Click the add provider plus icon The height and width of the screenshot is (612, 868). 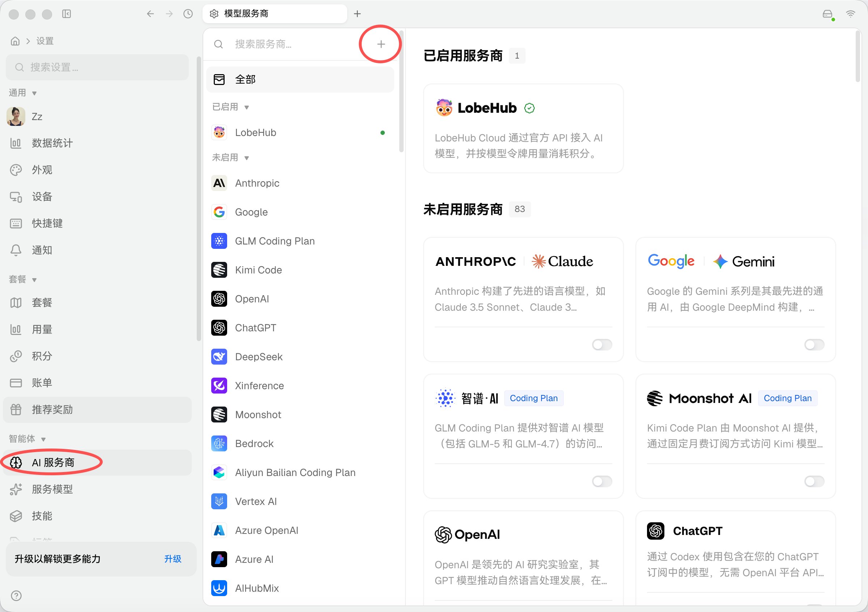click(381, 44)
